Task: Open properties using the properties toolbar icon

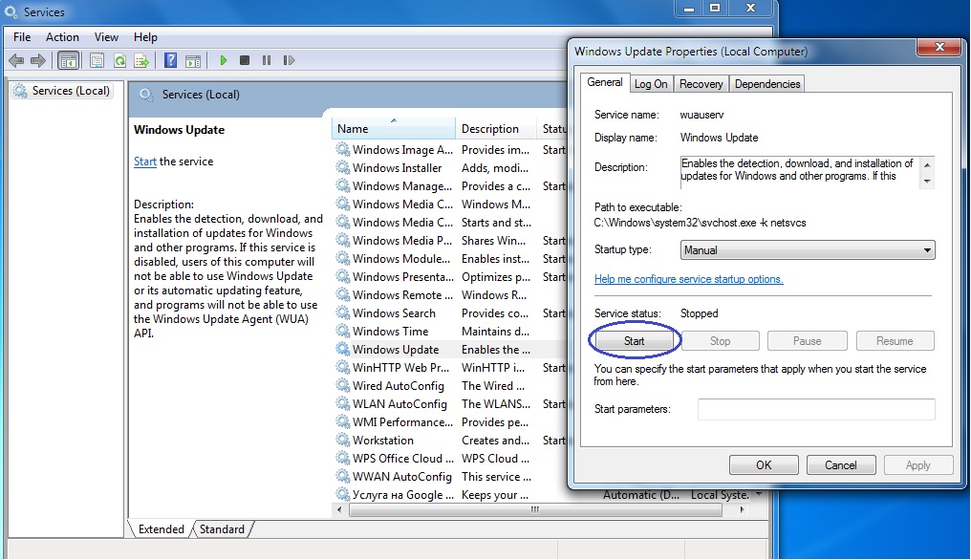Action: [x=97, y=59]
